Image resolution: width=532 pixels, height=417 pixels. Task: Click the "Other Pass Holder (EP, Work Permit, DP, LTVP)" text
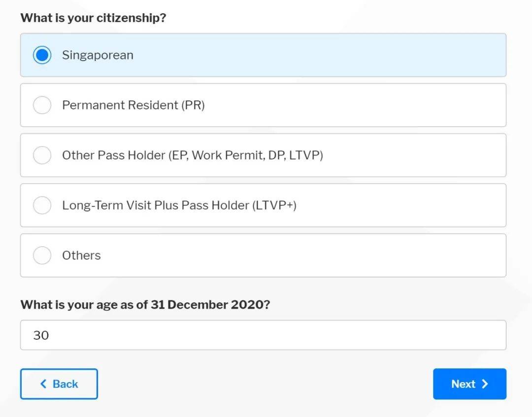click(192, 155)
